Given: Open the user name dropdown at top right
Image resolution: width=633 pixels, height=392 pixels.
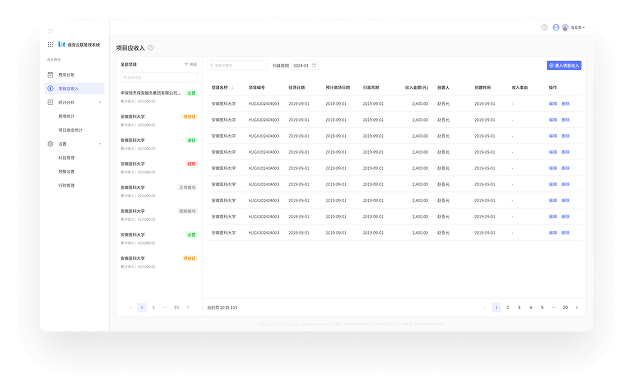Looking at the screenshot, I should [578, 27].
